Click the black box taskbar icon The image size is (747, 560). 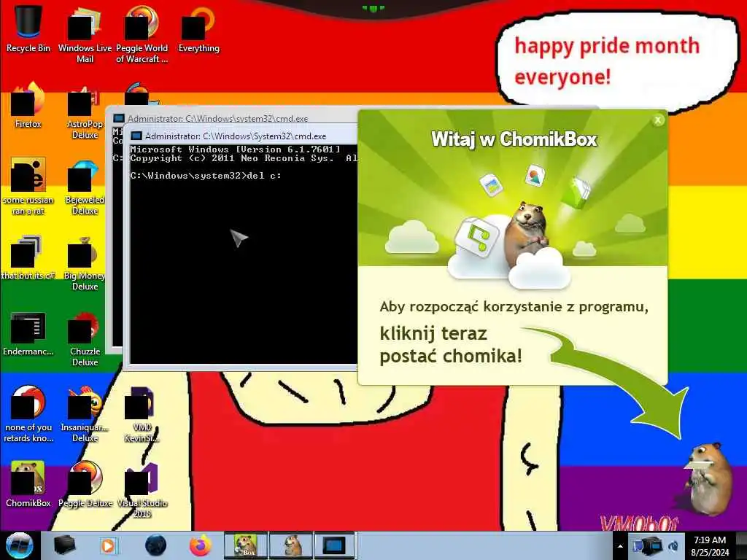click(x=64, y=545)
